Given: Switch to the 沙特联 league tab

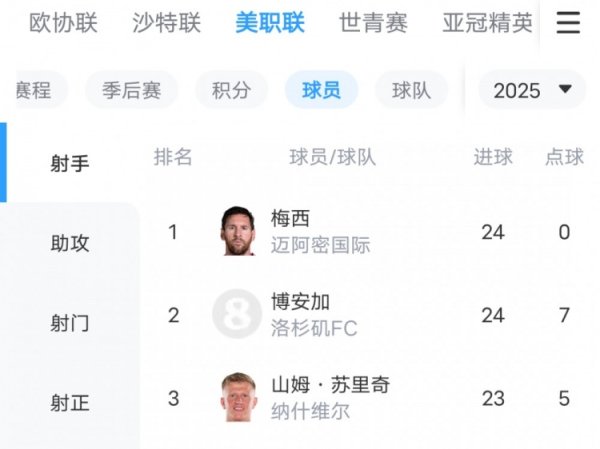Looking at the screenshot, I should [x=168, y=23].
